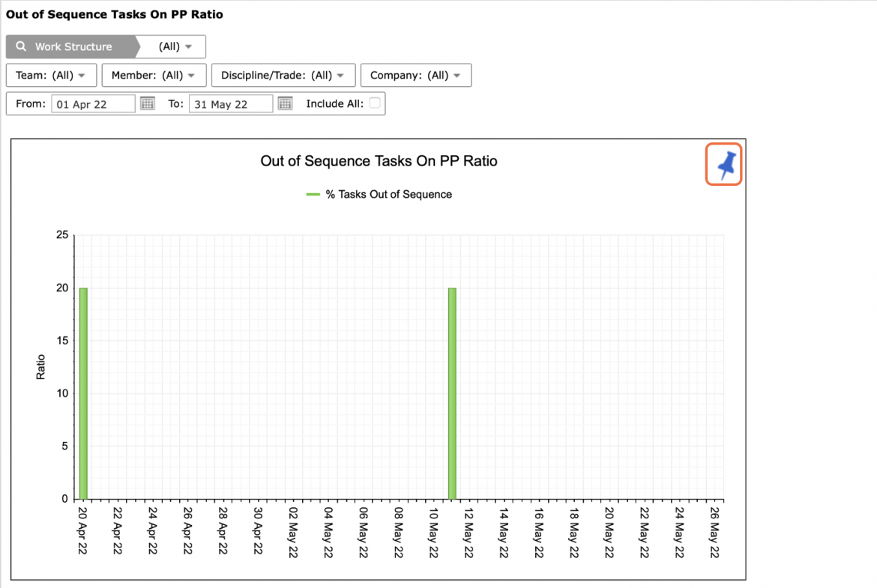Open the To date calendar picker
Image resolution: width=877 pixels, height=588 pixels.
[286, 103]
